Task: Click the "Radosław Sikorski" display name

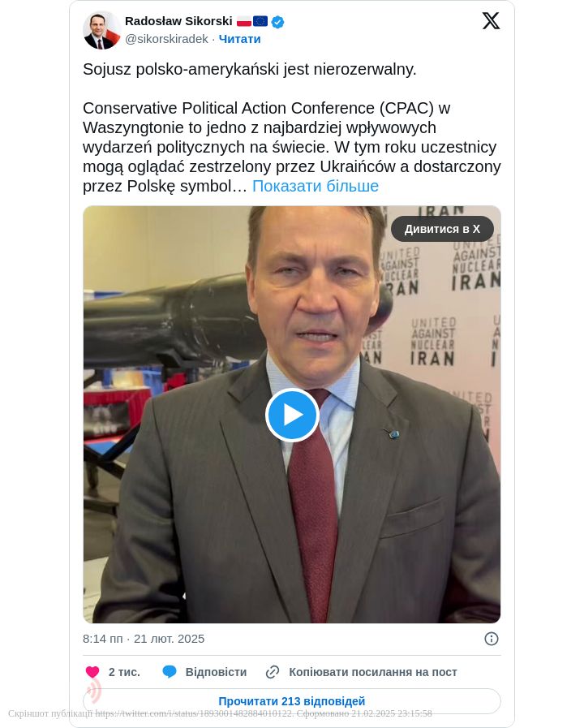Action: point(178,21)
